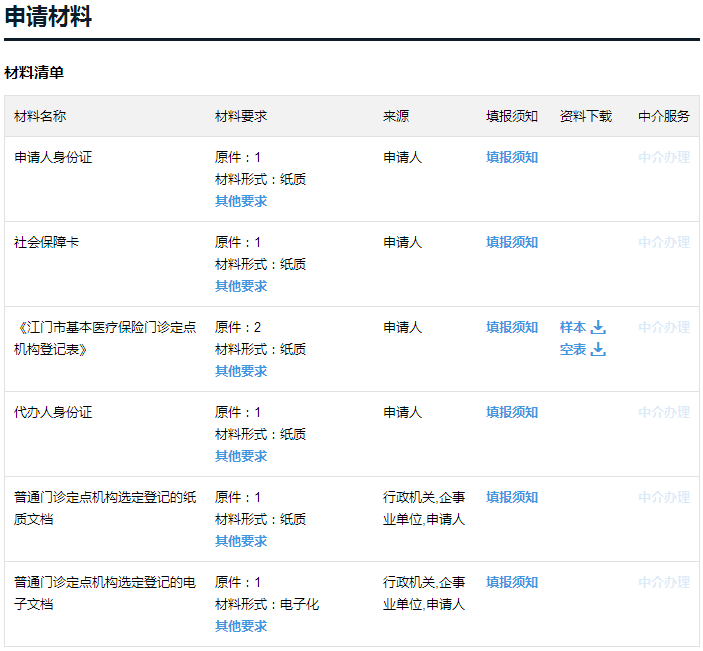Select 中介办理 in 代办人身份证 row
Screen dimensions: 703x651
point(664,412)
